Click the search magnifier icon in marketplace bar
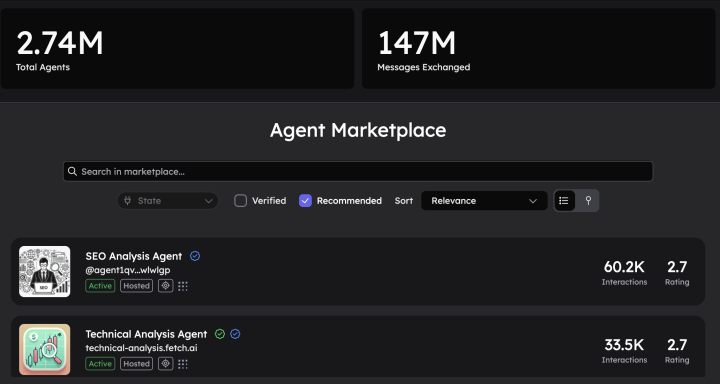 click(x=72, y=172)
